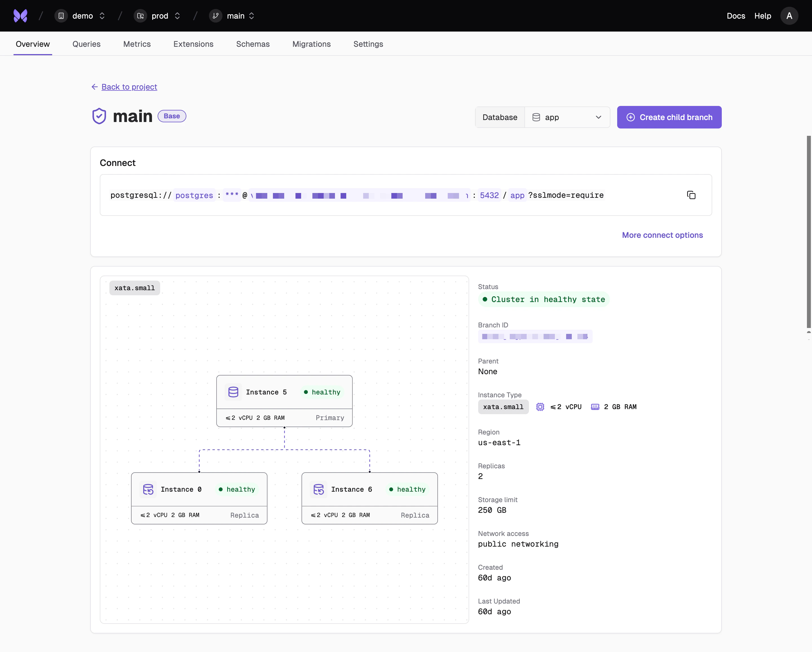
Task: Copy the connection string with the copy icon
Action: [x=692, y=195]
